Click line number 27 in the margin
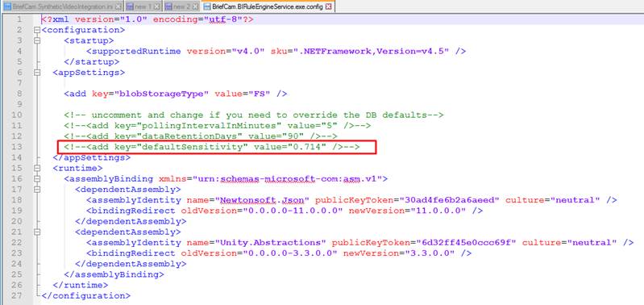This screenshot has width=644, height=305. (17, 295)
